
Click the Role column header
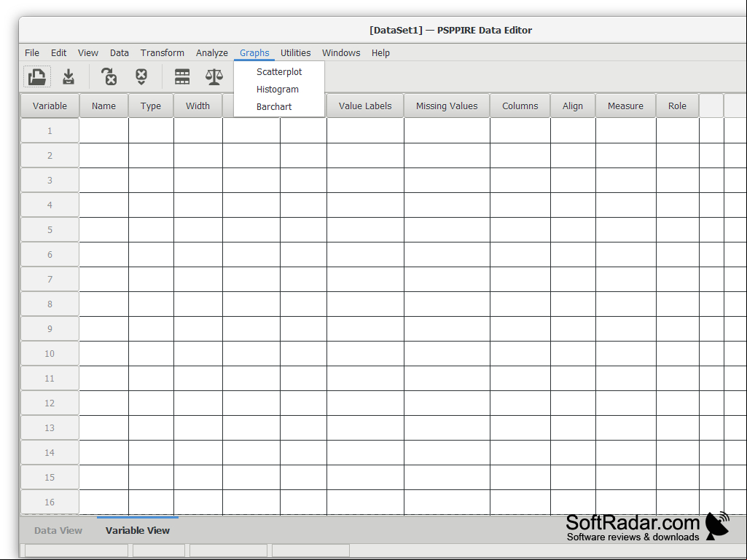click(678, 106)
